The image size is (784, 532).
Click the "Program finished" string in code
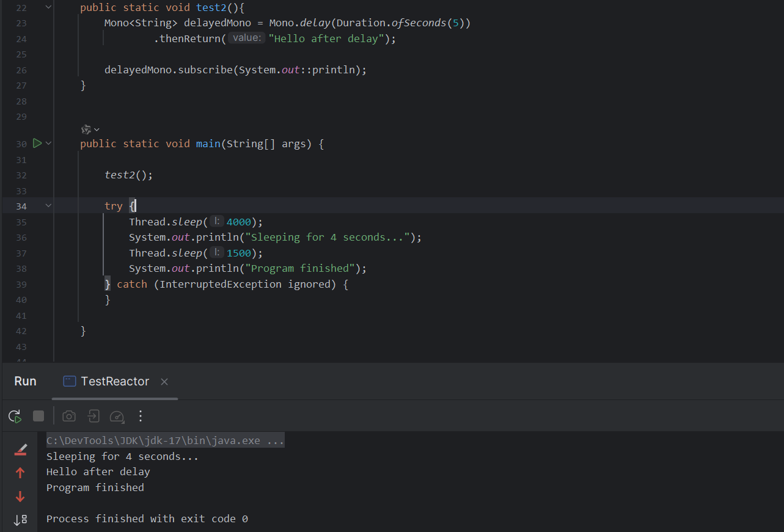(299, 269)
